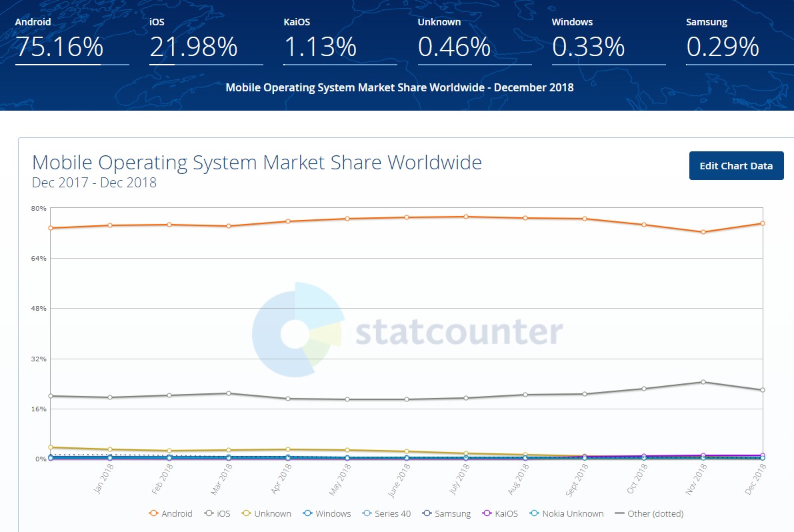794x532 pixels.
Task: Click the banner caption ending December 2018
Action: pos(399,87)
